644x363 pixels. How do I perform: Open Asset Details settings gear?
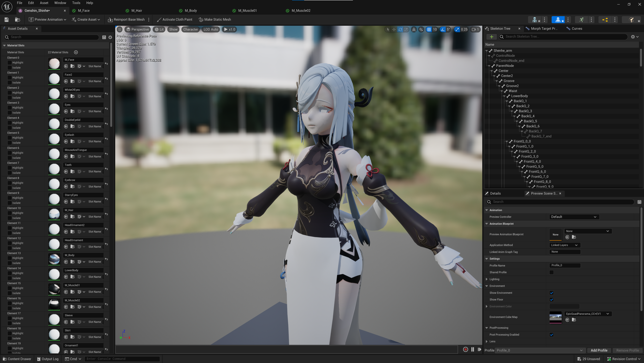click(110, 37)
